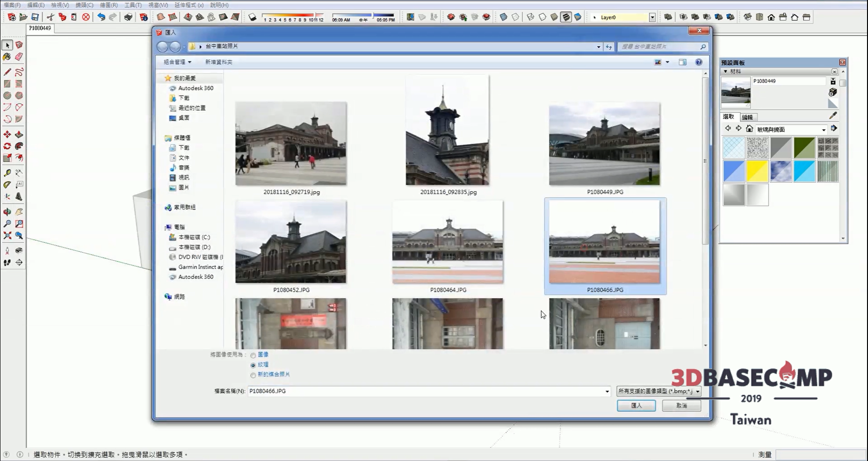Expand the 玻璃與鏡面 material library dropdown
868x461 pixels.
(824, 129)
